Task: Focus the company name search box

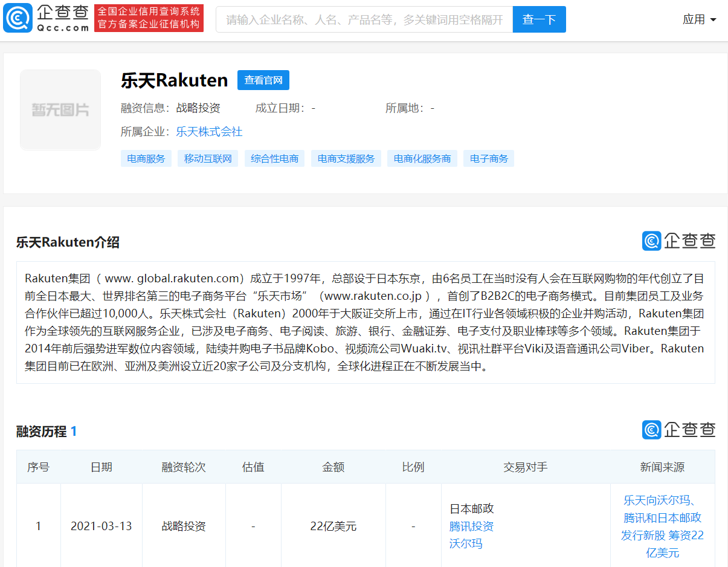Action: pyautogui.click(x=364, y=19)
